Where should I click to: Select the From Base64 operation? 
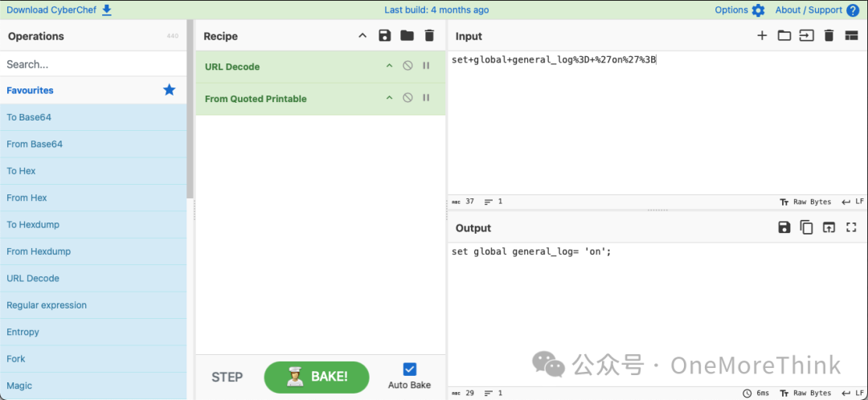coord(93,145)
